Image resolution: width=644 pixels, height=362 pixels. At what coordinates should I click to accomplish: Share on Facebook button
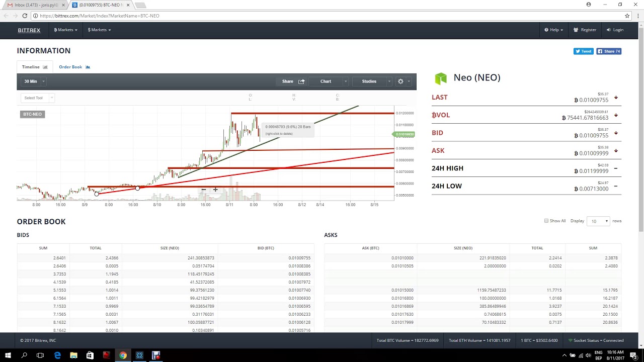point(609,51)
